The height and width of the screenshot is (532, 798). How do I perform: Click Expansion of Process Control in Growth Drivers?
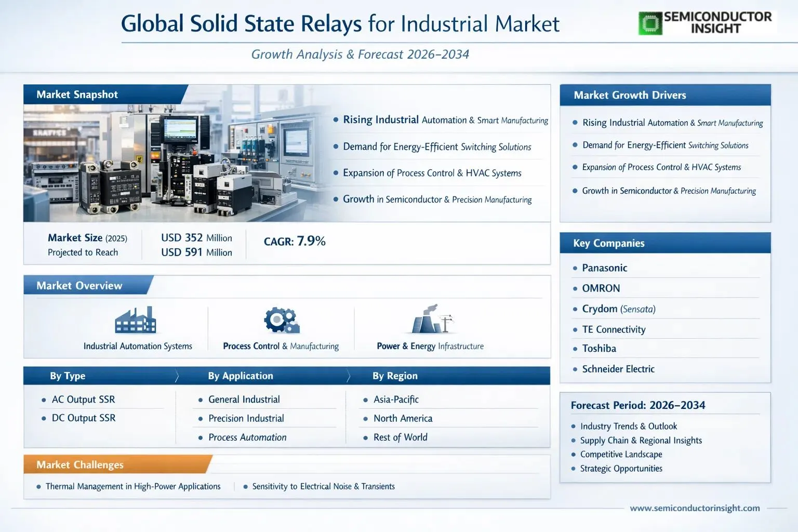pyautogui.click(x=661, y=167)
